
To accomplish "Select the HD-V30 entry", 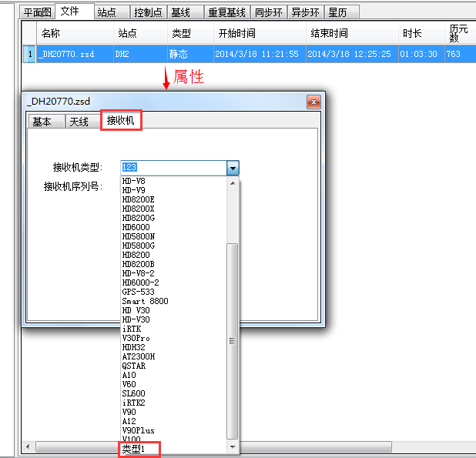I will click(173, 319).
